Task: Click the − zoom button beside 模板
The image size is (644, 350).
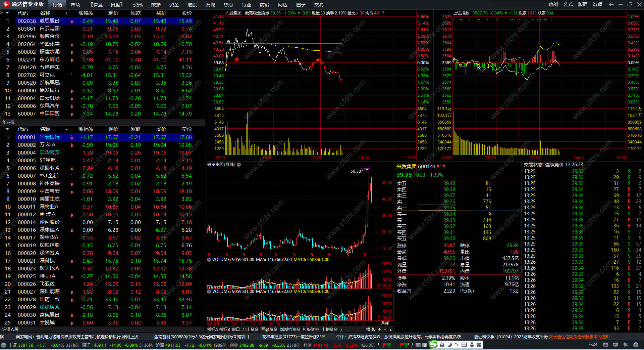Action: coord(385,330)
